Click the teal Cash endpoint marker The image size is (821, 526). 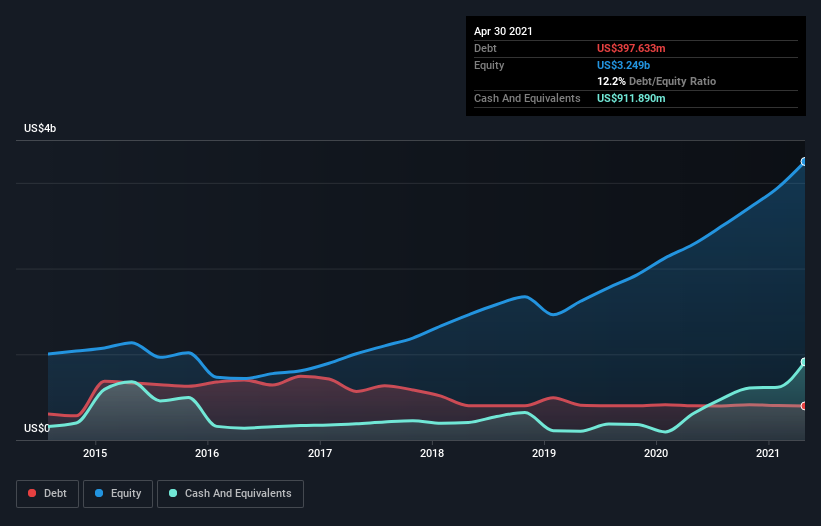point(804,362)
